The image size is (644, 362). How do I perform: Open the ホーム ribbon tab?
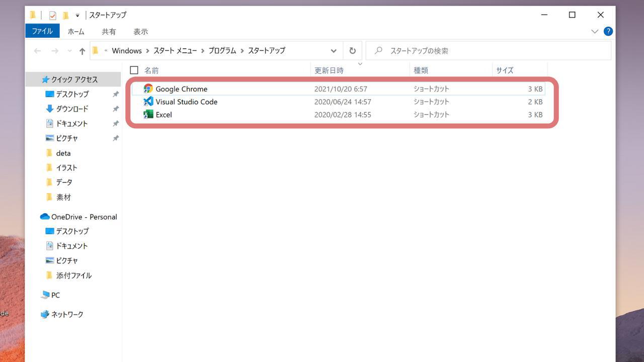(x=76, y=31)
